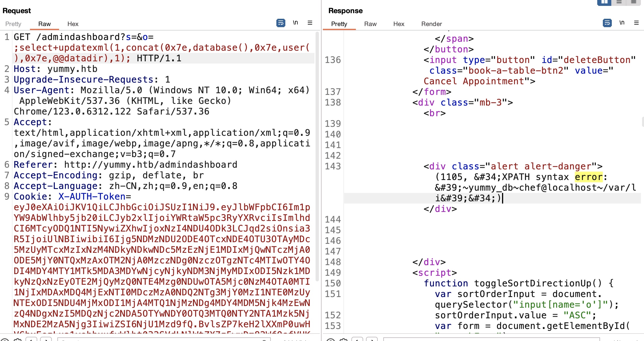Open the Render tab in Response
Viewport: 644px width, 341px height.
click(431, 24)
